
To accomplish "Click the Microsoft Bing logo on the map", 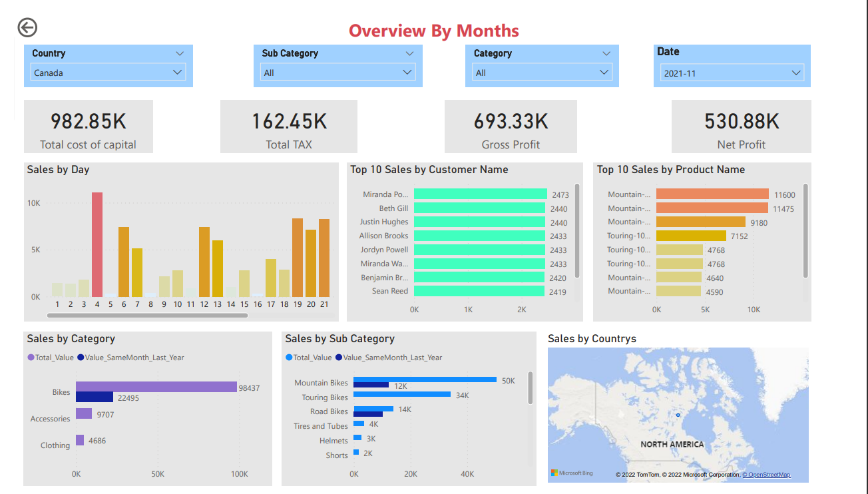I will (570, 473).
